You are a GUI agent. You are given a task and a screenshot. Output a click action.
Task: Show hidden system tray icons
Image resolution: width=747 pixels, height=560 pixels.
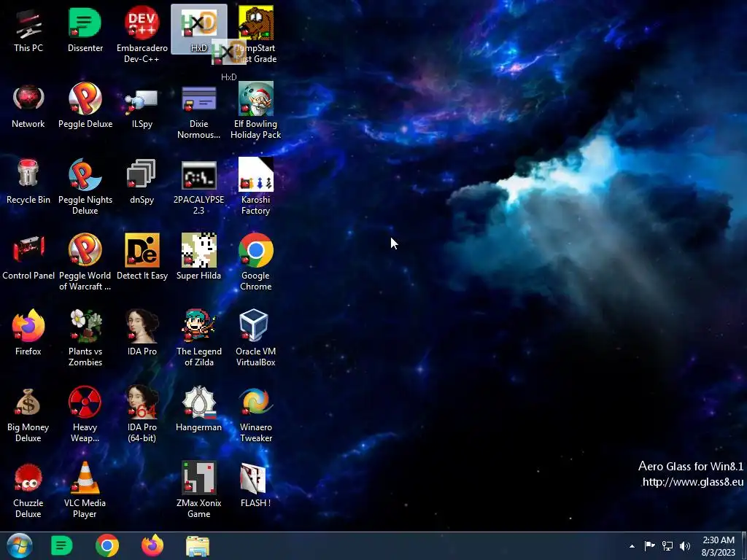[632, 546]
